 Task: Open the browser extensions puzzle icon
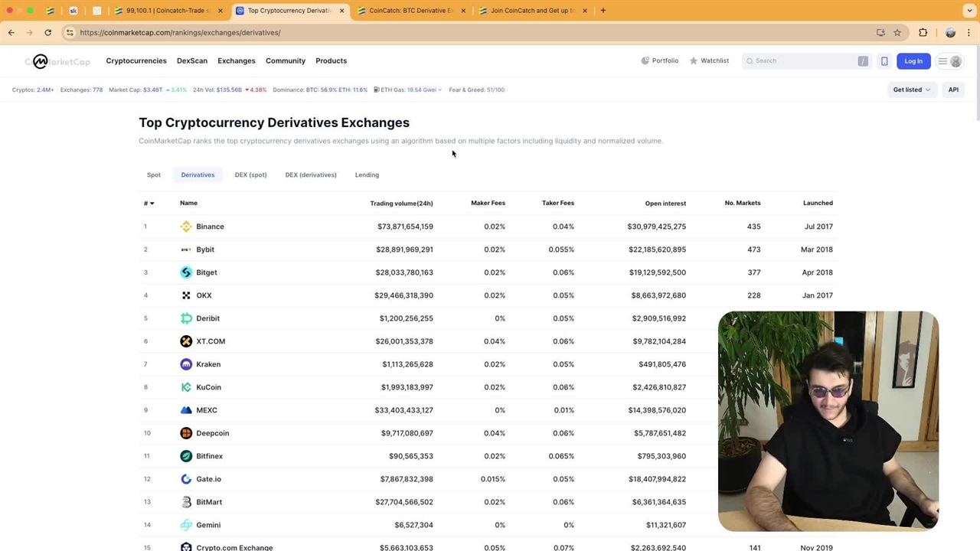923,33
